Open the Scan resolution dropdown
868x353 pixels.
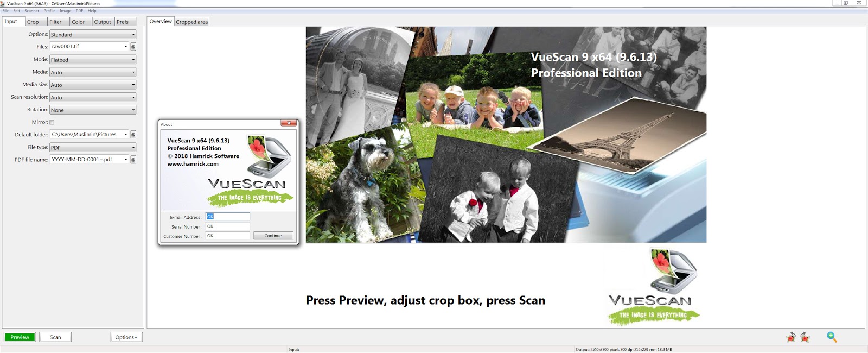click(93, 97)
